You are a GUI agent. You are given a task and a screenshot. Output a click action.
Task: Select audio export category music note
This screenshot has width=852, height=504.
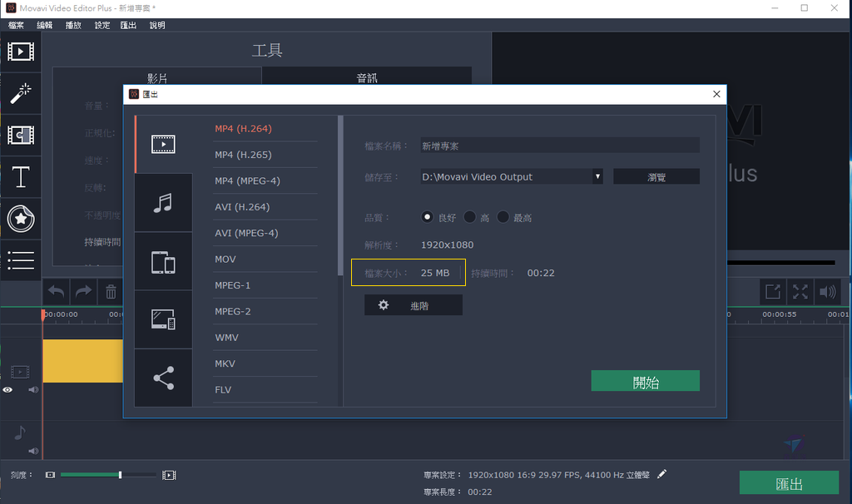coord(163,203)
